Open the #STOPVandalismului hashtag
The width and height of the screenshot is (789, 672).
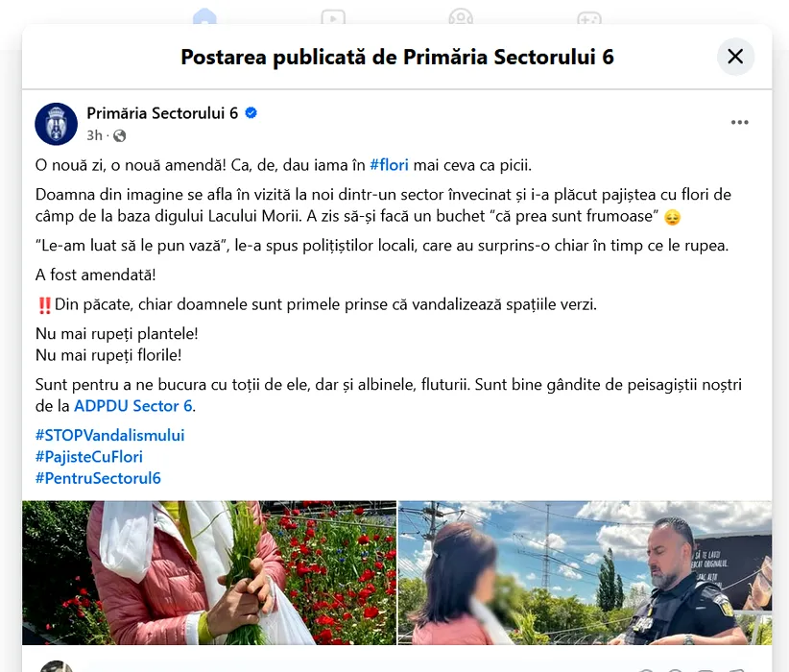pyautogui.click(x=109, y=435)
